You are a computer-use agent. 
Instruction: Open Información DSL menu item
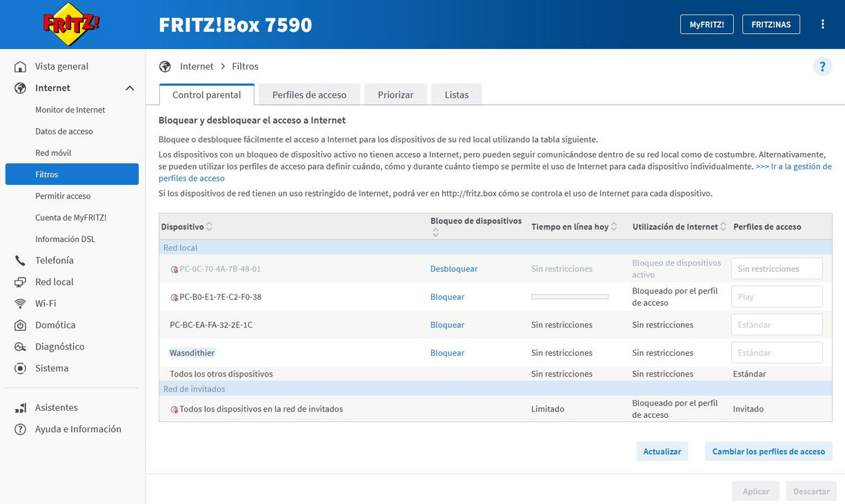pos(66,239)
